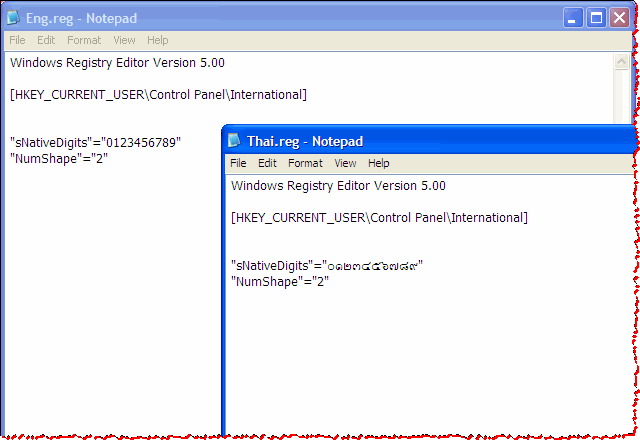This screenshot has height=440, width=640.
Task: Click the HKEY_CURRENT_USER line in Thai.reg
Action: point(379,218)
